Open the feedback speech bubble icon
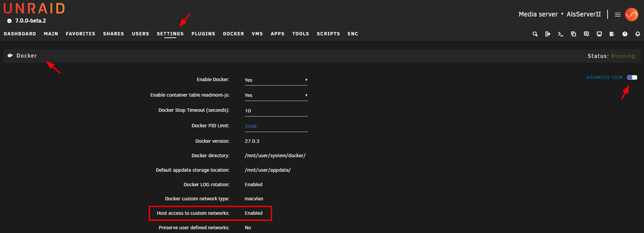Screen dimensions: 644x233 (586, 34)
